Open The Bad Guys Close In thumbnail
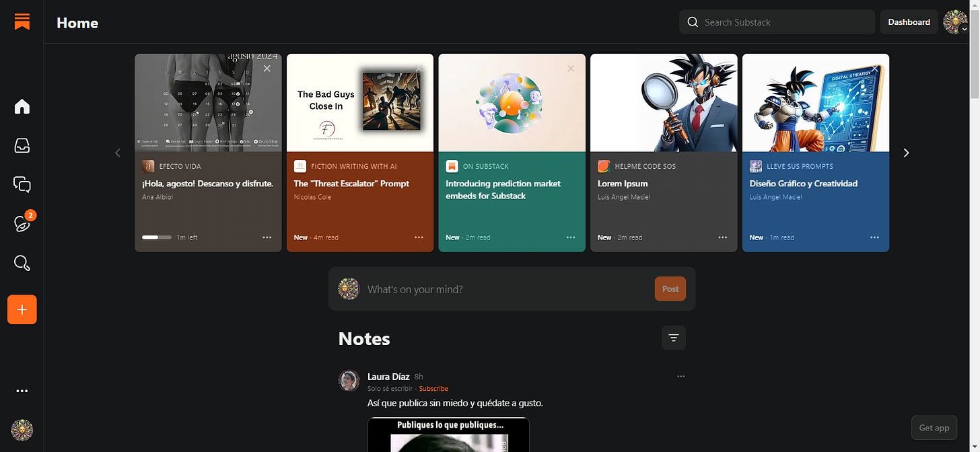The image size is (980, 452). [x=360, y=103]
